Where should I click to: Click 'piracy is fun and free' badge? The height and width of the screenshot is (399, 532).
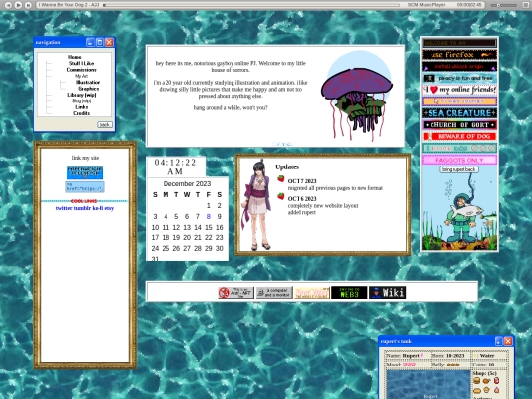click(459, 78)
